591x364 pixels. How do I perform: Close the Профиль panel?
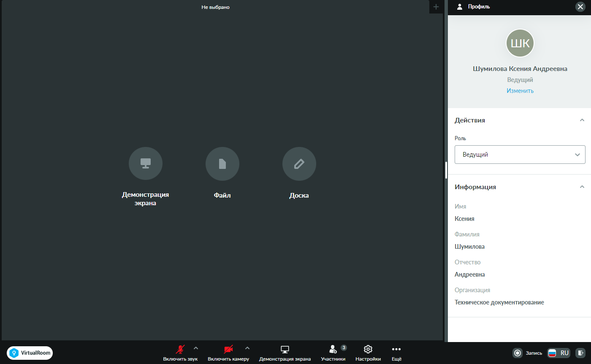click(x=580, y=7)
